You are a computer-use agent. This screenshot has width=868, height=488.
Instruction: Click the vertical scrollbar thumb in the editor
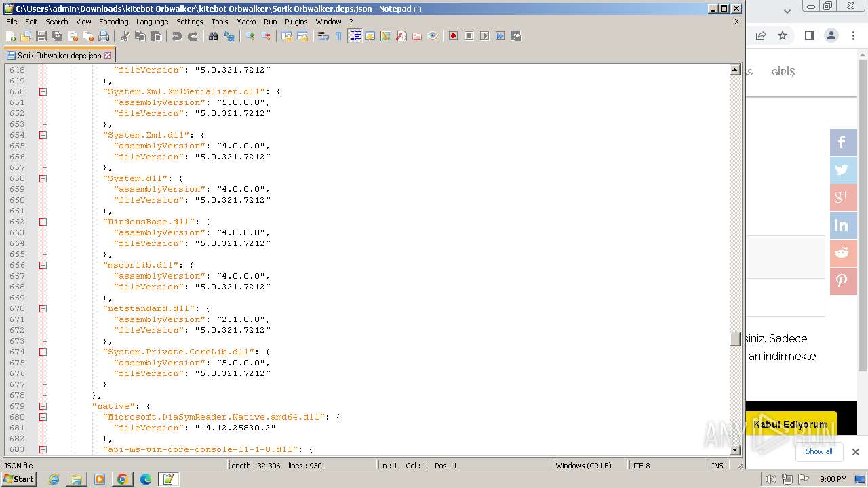click(x=734, y=339)
